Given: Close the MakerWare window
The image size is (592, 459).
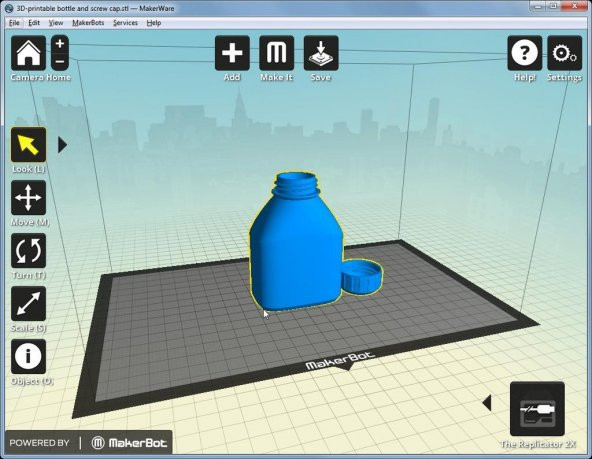Looking at the screenshot, I should click(575, 6).
